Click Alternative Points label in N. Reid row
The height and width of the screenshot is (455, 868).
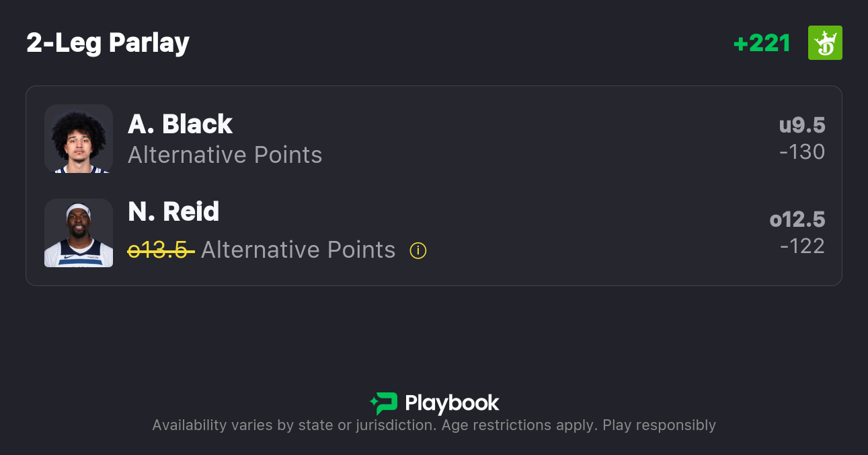click(298, 250)
